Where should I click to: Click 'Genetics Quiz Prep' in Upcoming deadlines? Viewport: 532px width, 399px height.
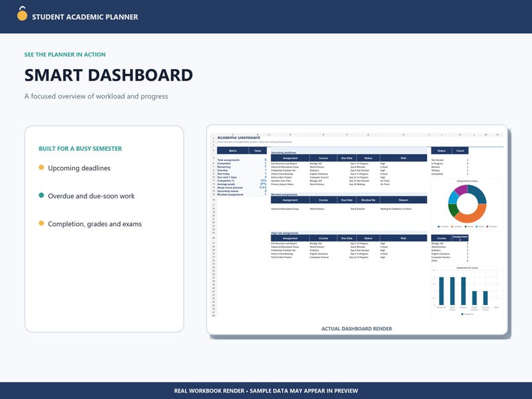(281, 180)
